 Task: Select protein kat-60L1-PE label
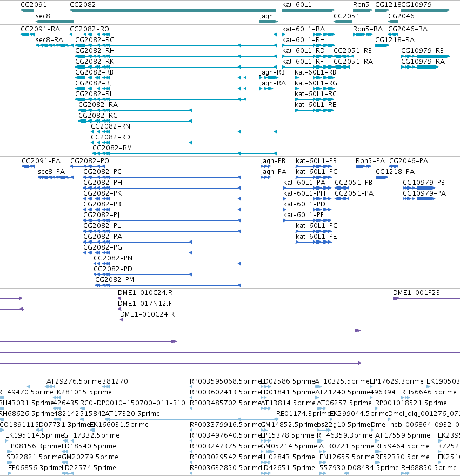coord(316,237)
